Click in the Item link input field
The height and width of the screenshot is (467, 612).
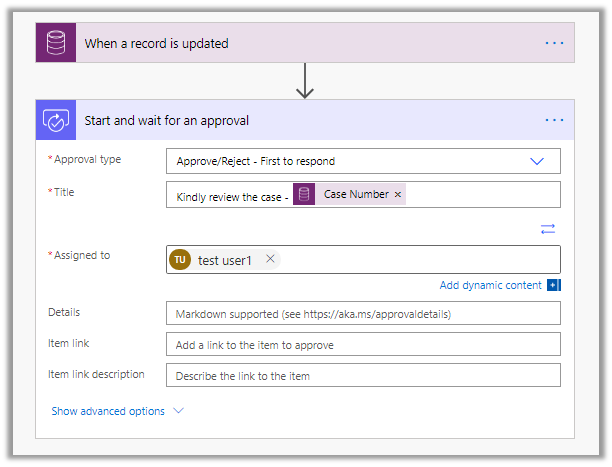point(363,344)
